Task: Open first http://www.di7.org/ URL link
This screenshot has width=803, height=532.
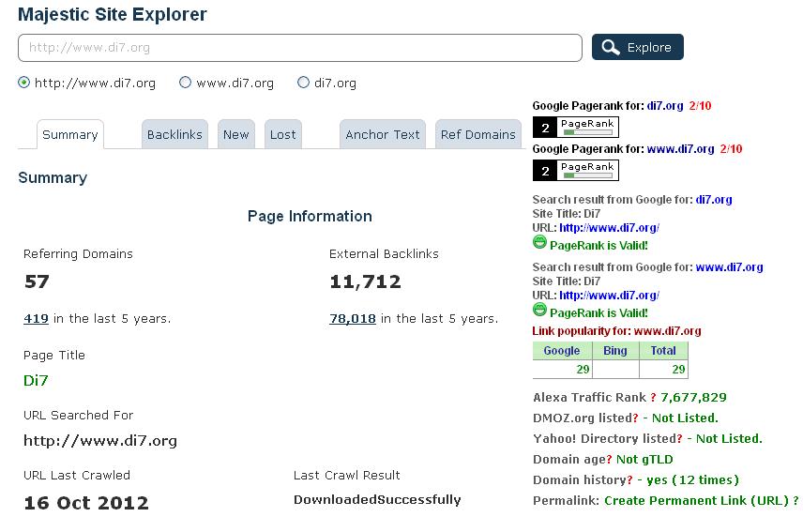Action: pyautogui.click(x=610, y=228)
